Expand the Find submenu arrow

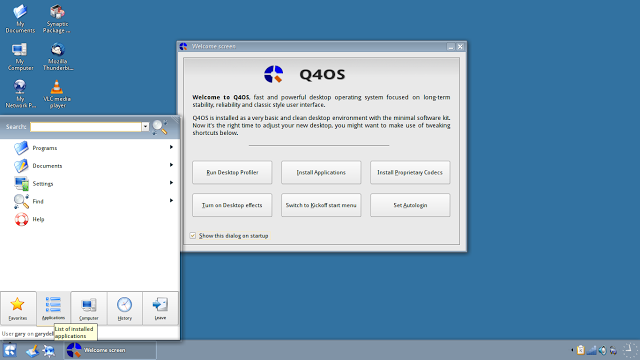point(171,200)
